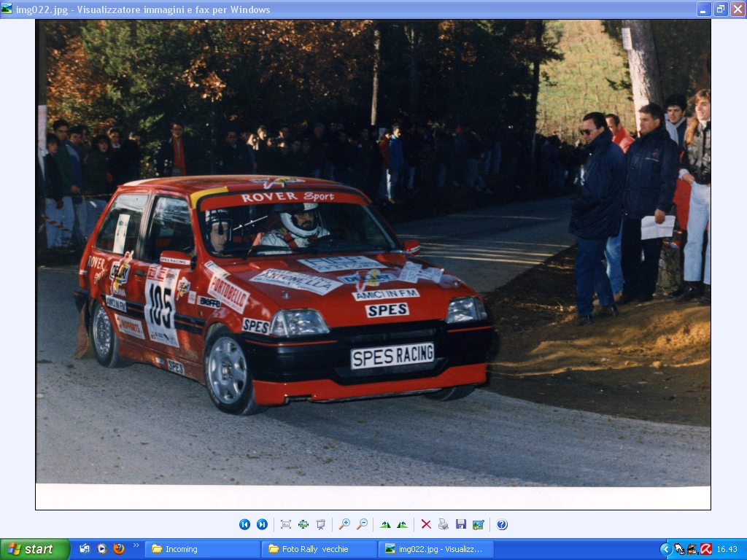Image resolution: width=747 pixels, height=560 pixels.
Task: Rotate the image counterclockwise
Action: pyautogui.click(x=403, y=524)
